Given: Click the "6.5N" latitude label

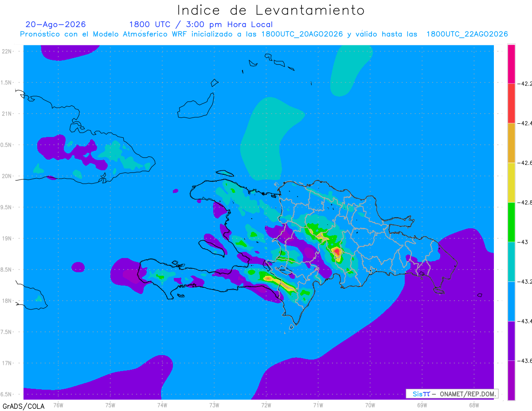Looking at the screenshot, I should [x=6, y=394].
